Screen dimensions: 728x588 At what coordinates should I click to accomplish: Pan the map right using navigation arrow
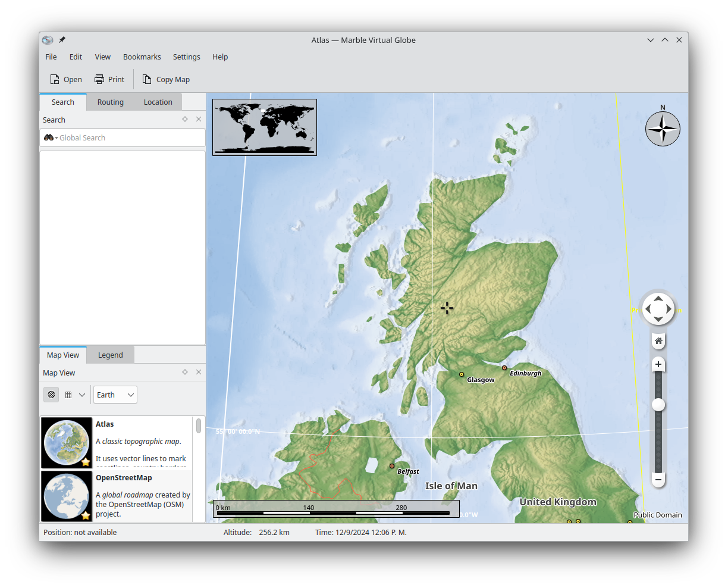[669, 309]
